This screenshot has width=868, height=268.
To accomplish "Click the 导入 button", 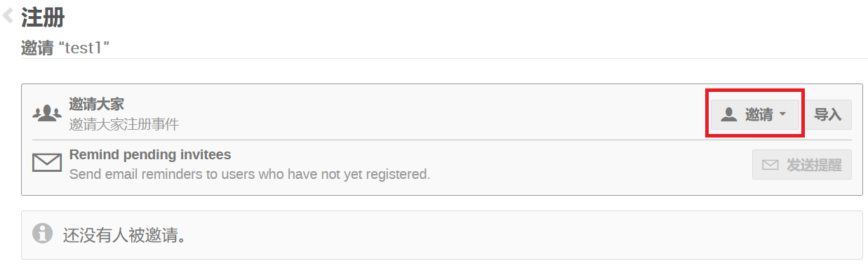I will [827, 114].
